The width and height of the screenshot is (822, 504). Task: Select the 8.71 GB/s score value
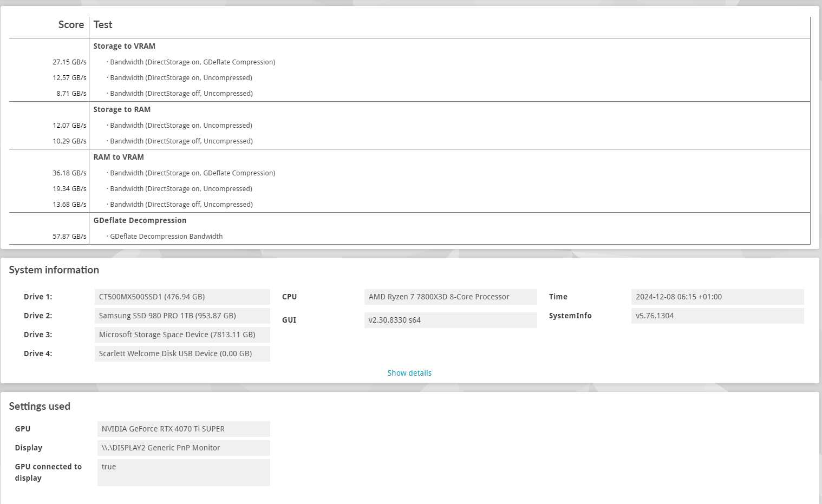[71, 94]
